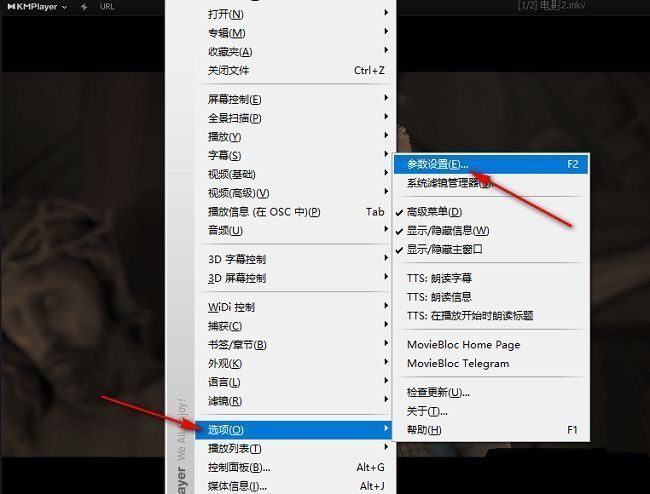Open 控制面板(B)... entry
Image resolution: width=650 pixels, height=494 pixels.
coord(295,467)
